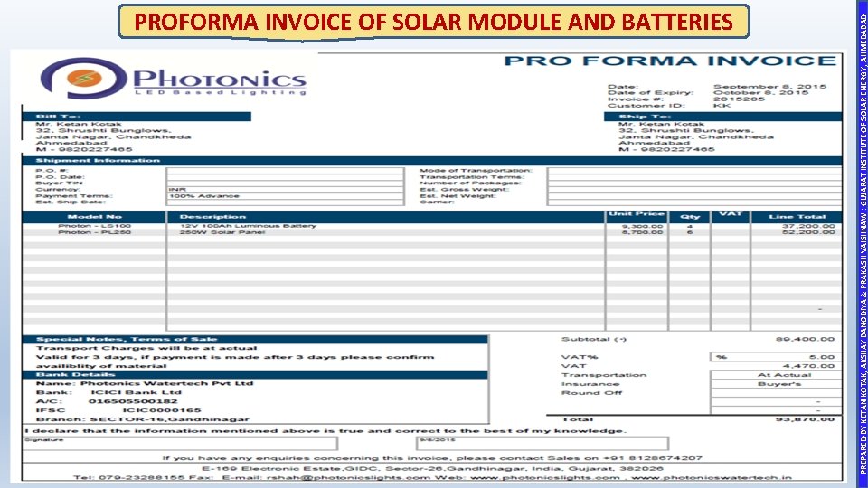Select the date value September 8, 2015
Screen dimensions: 868x488
click(x=769, y=87)
